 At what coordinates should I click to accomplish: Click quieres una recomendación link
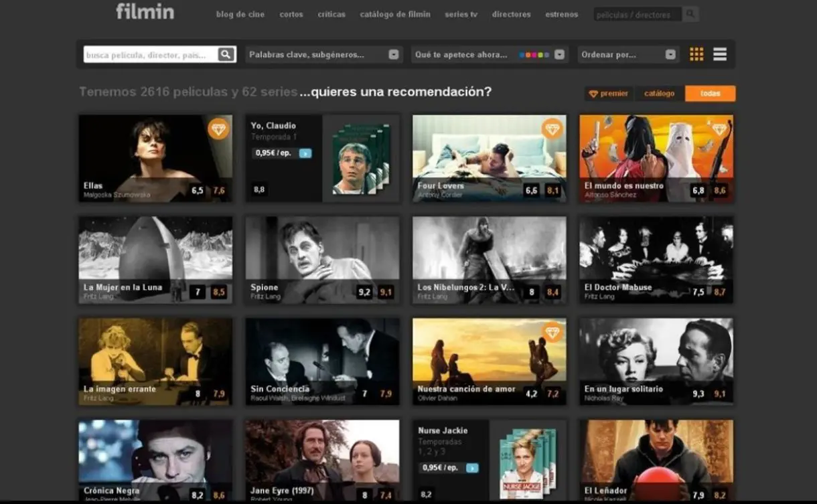pos(396,92)
